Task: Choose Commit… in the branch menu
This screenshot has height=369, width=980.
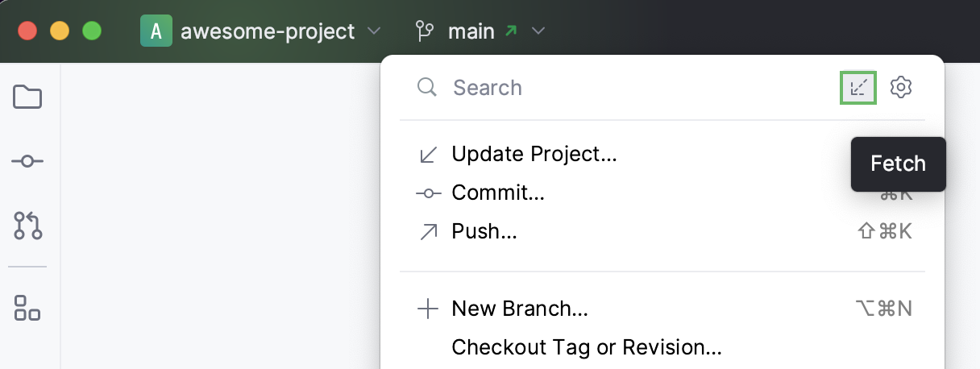Action: (x=498, y=193)
